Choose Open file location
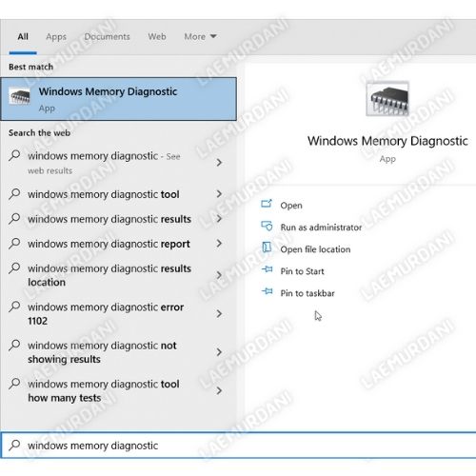Viewport: 476px width, 476px height. coord(315,249)
